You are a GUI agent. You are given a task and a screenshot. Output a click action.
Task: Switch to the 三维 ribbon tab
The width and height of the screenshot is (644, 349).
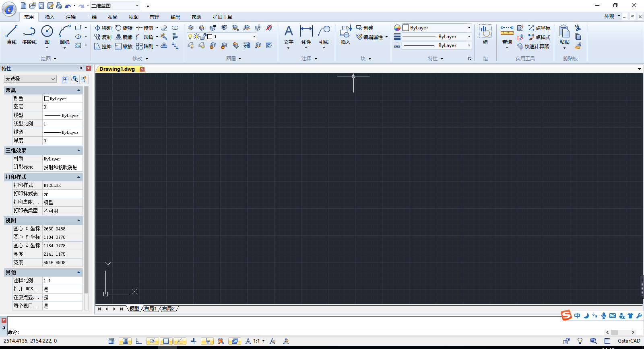(x=92, y=17)
